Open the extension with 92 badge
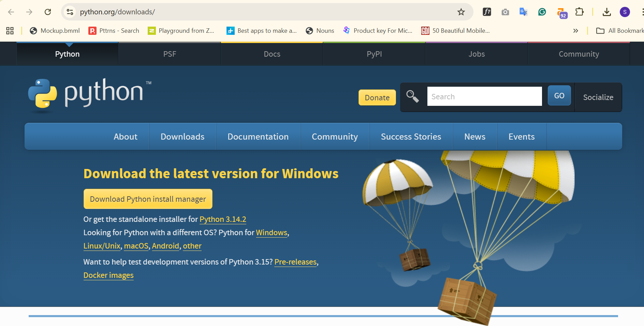The height and width of the screenshot is (326, 644). click(562, 13)
